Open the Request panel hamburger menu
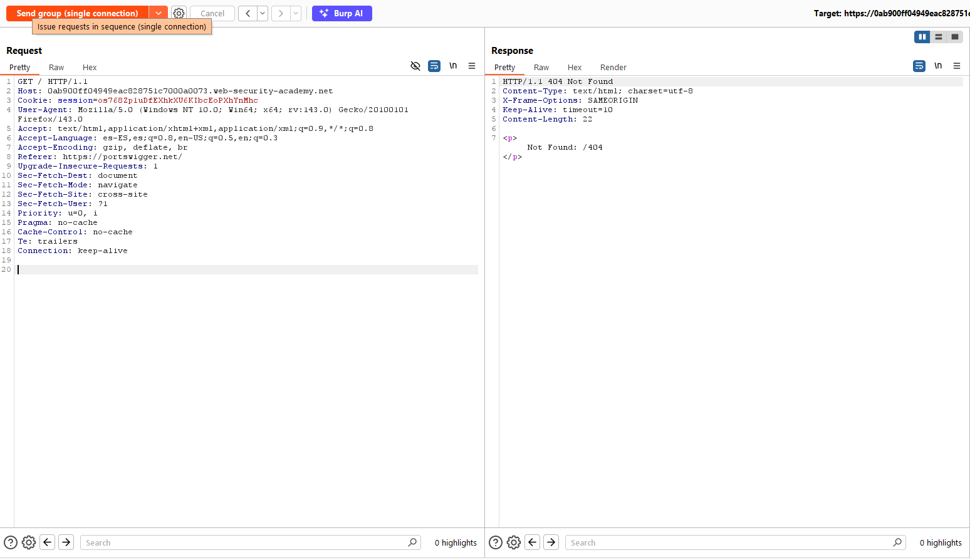The height and width of the screenshot is (560, 970). [472, 66]
